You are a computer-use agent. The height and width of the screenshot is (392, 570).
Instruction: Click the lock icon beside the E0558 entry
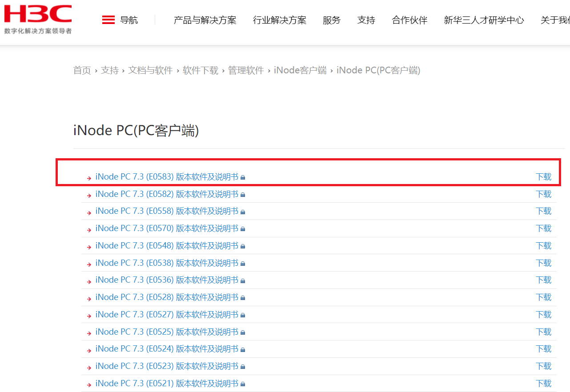[x=243, y=212]
